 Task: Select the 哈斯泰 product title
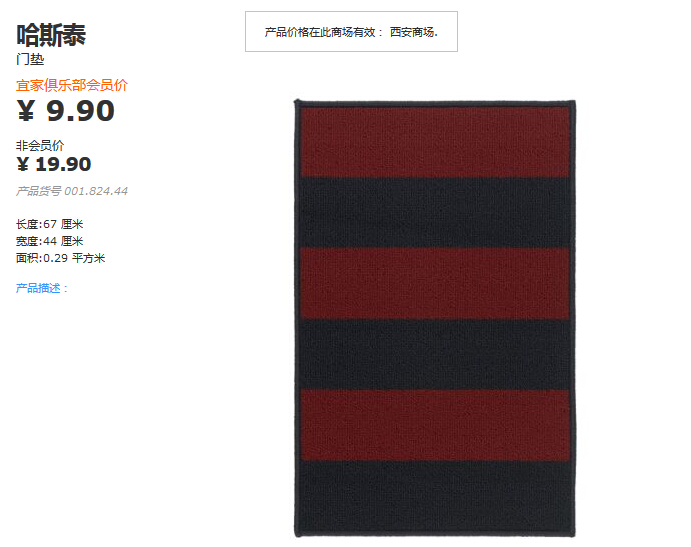(x=51, y=35)
